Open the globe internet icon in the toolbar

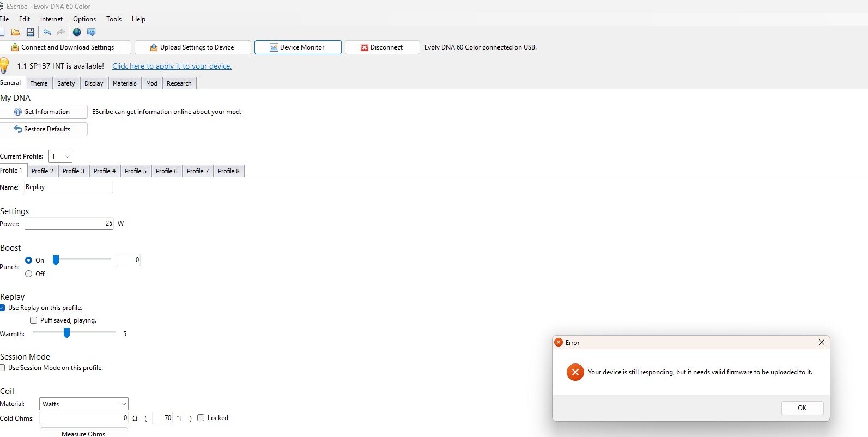click(77, 32)
